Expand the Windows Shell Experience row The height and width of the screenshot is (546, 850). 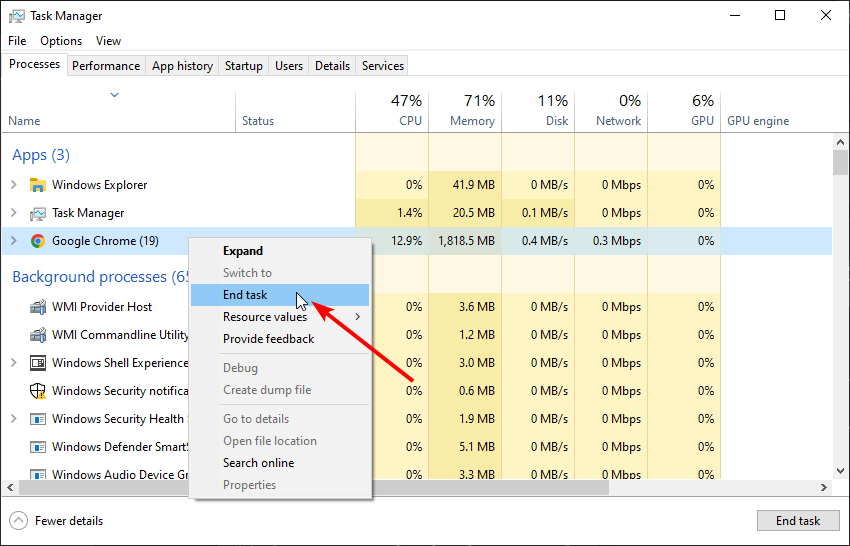[x=14, y=363]
